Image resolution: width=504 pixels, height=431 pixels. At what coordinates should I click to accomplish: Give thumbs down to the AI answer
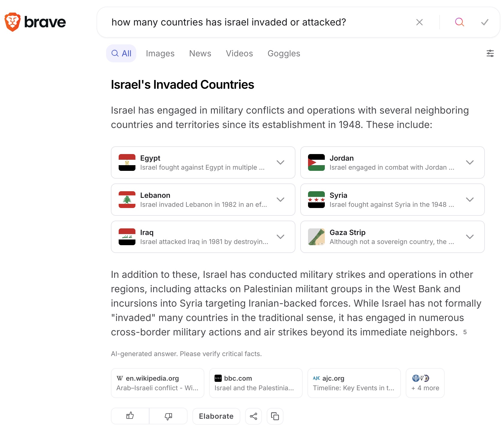tap(168, 416)
